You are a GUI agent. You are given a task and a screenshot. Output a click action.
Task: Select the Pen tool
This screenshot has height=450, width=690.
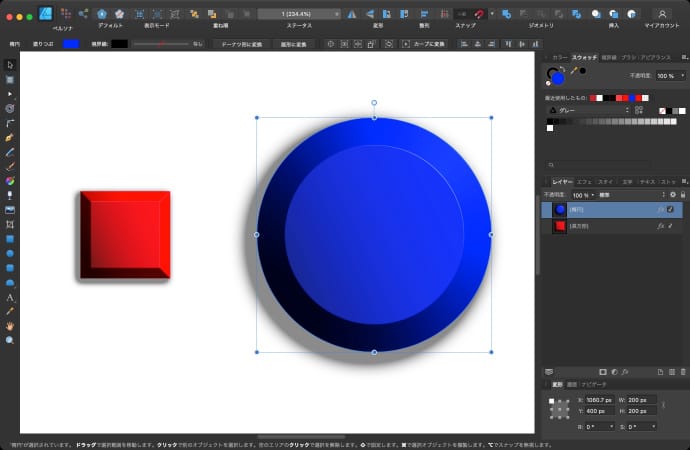(x=10, y=136)
